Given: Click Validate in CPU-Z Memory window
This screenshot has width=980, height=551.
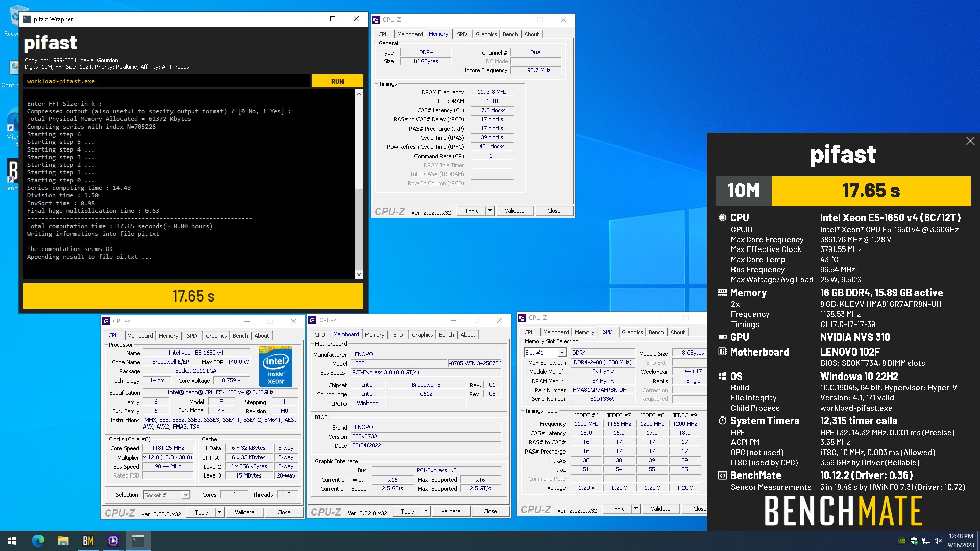Looking at the screenshot, I should coord(514,211).
